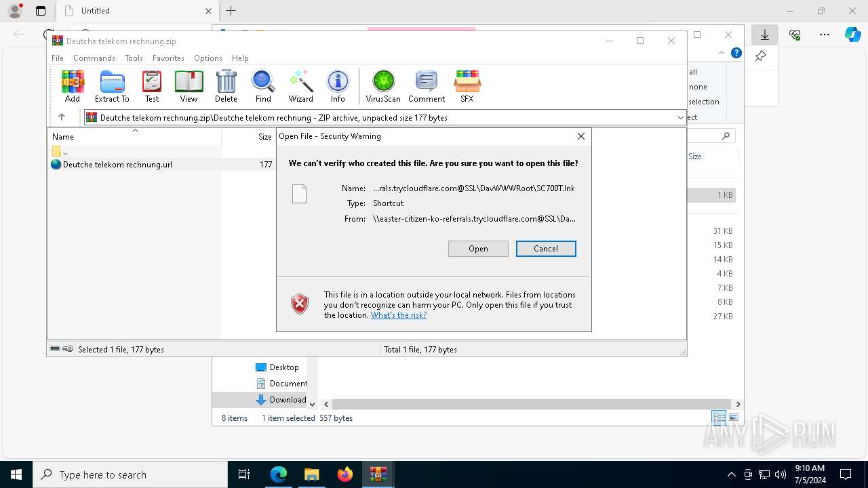Click Cancel in the Security Warning
Screen dimensions: 868x488
point(546,249)
